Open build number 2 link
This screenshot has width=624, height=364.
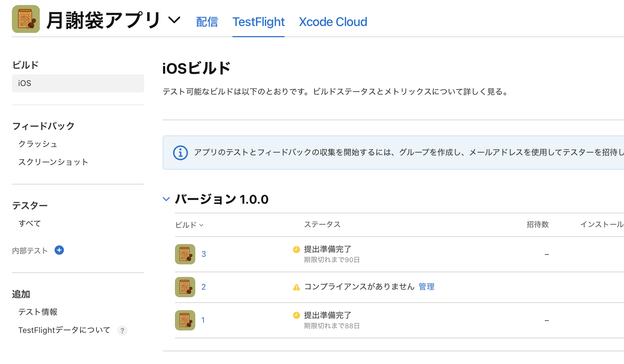(x=204, y=287)
